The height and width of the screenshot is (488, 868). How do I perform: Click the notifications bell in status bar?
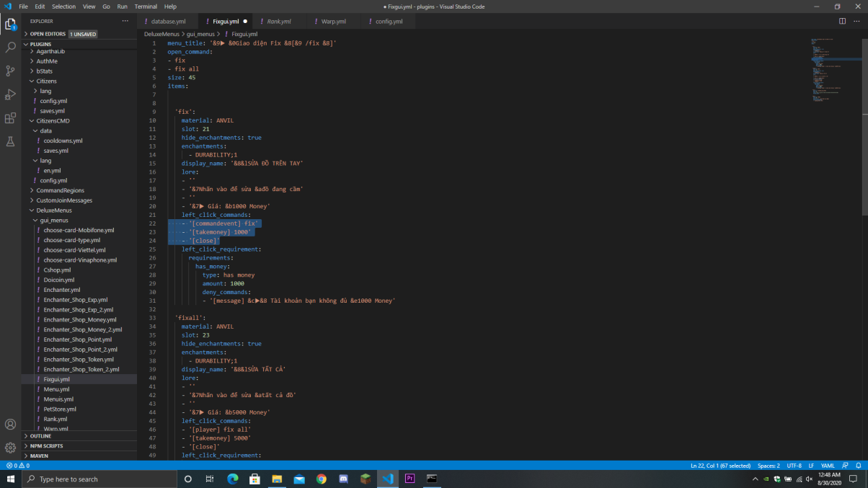pyautogui.click(x=858, y=466)
